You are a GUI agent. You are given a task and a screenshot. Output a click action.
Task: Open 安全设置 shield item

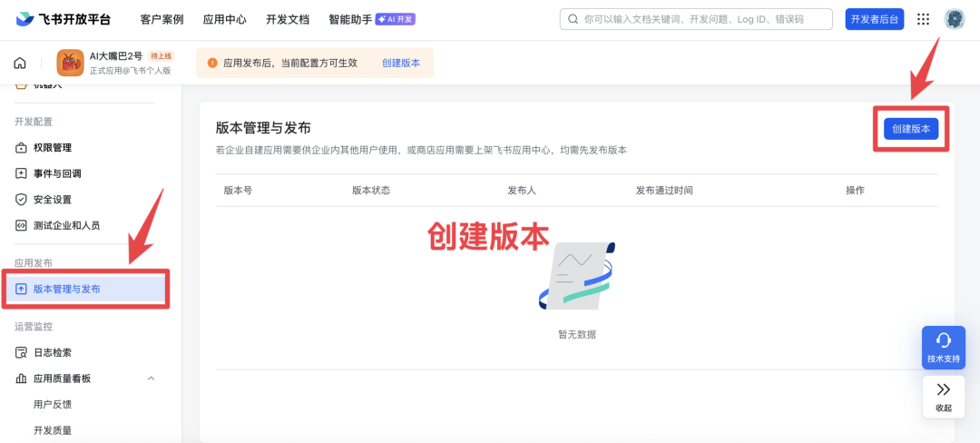[x=52, y=199]
